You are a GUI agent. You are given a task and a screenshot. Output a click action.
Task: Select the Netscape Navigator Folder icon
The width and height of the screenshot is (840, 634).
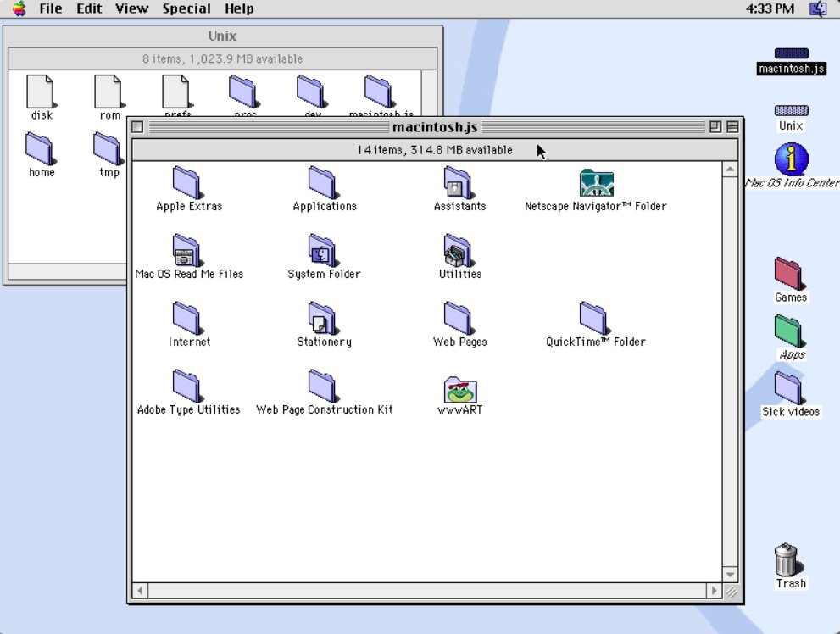[x=596, y=183]
